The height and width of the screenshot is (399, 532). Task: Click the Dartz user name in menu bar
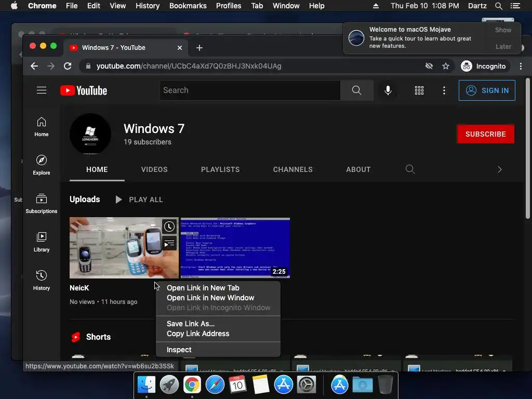[x=477, y=6]
